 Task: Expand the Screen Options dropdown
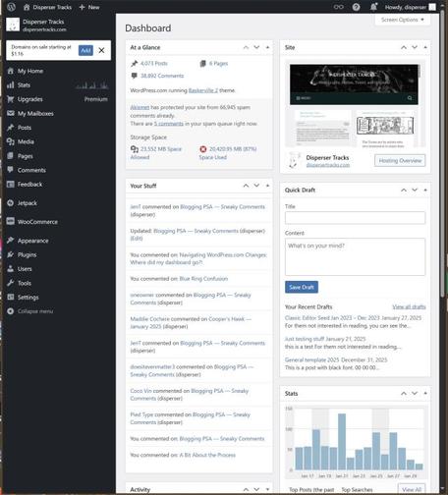403,20
